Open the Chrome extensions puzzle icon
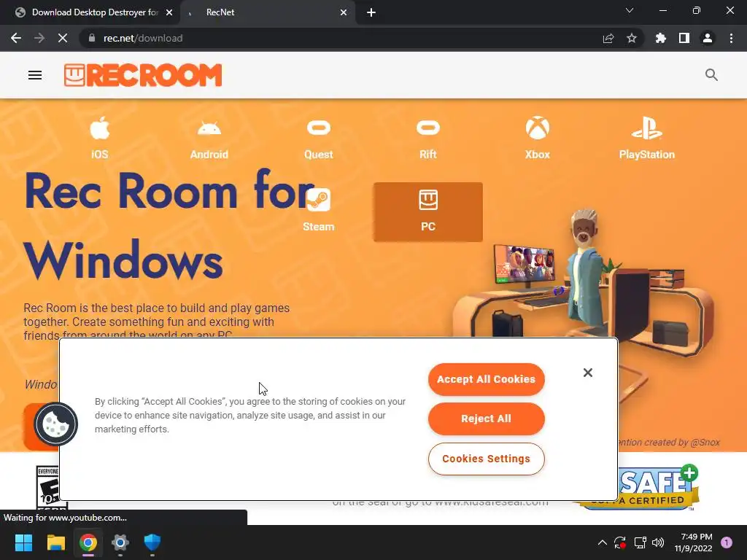 pos(661,38)
